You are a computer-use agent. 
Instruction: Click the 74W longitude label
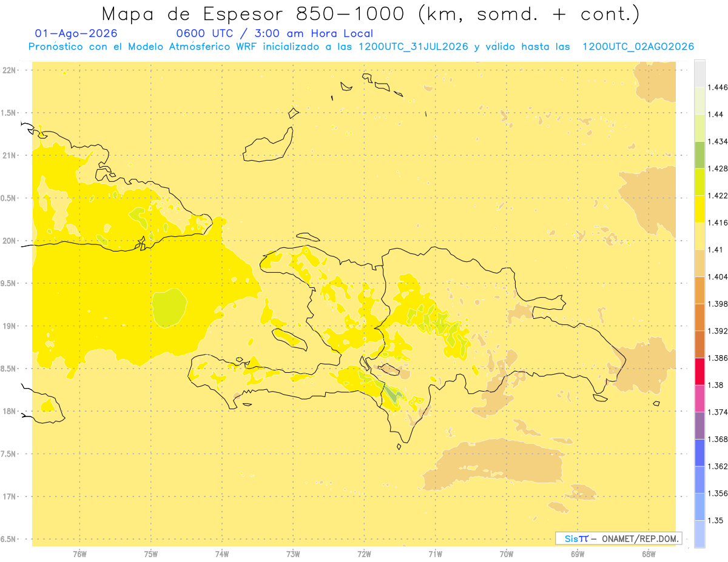[x=222, y=554]
